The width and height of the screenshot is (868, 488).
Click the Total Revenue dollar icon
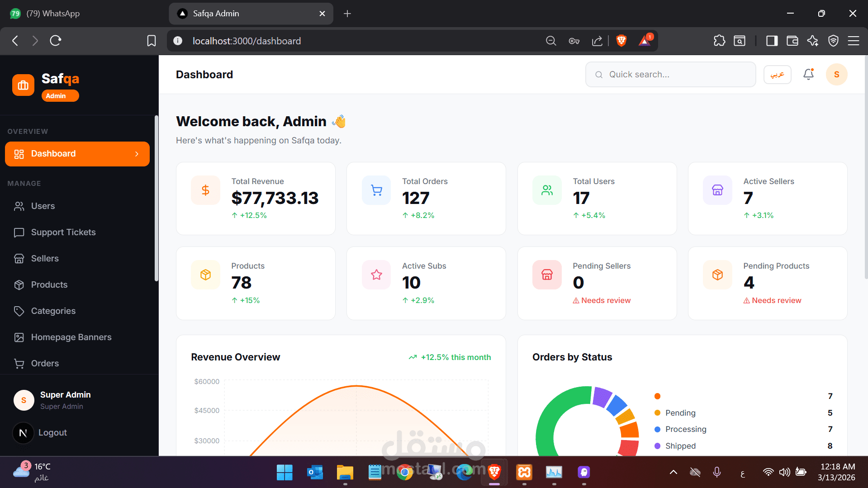pyautogui.click(x=205, y=190)
